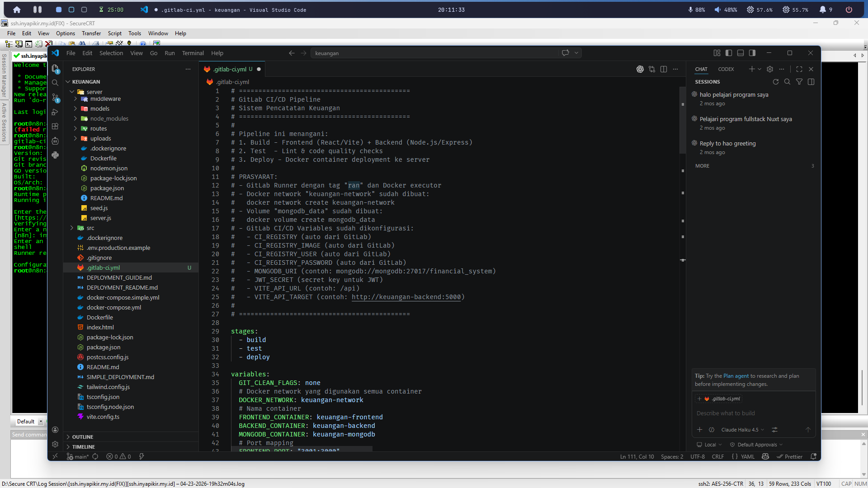Expand the OUTLINE section
The image size is (868, 488).
131,437
